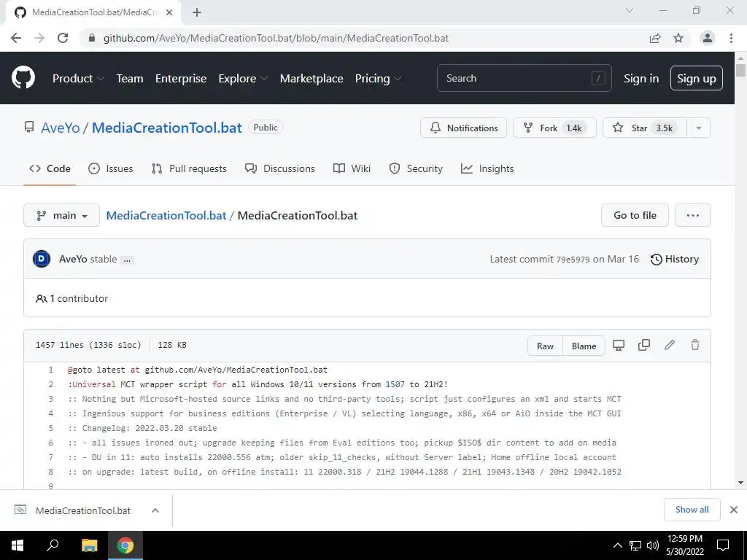Click the Marketplace nav link
This screenshot has width=747, height=560.
[311, 79]
